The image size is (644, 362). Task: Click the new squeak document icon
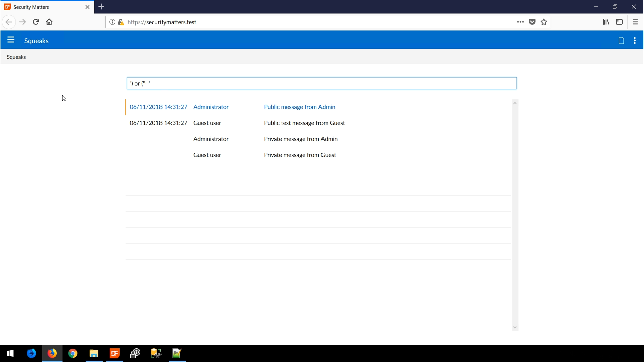[x=621, y=41]
